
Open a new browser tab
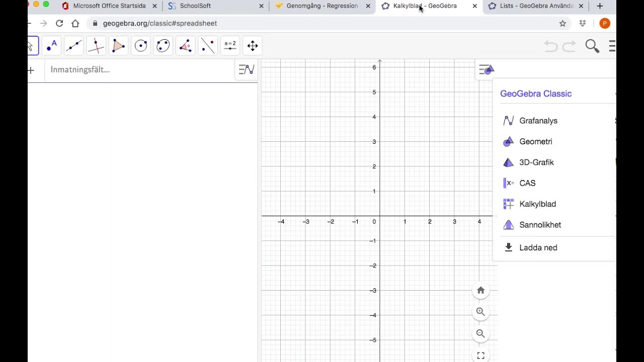tap(600, 6)
